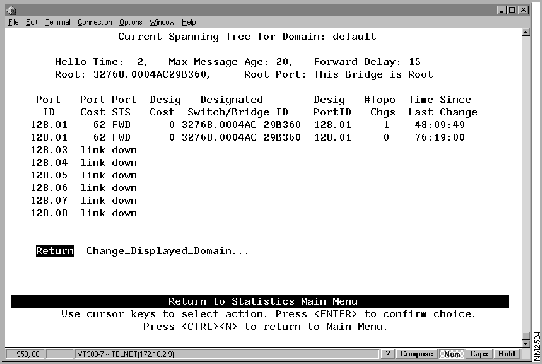The width and height of the screenshot is (542, 364).
Task: Click the cursor position status field
Action: [x=25, y=354]
